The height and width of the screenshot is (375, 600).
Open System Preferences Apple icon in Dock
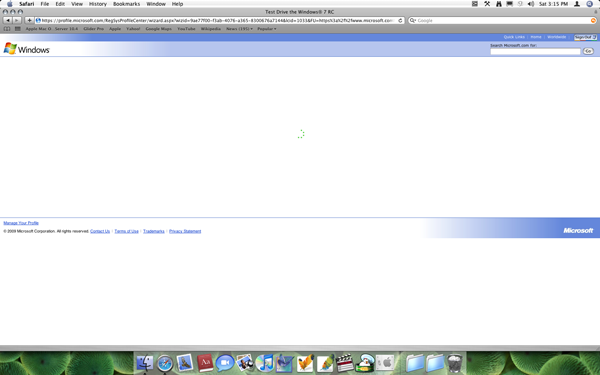click(x=385, y=363)
